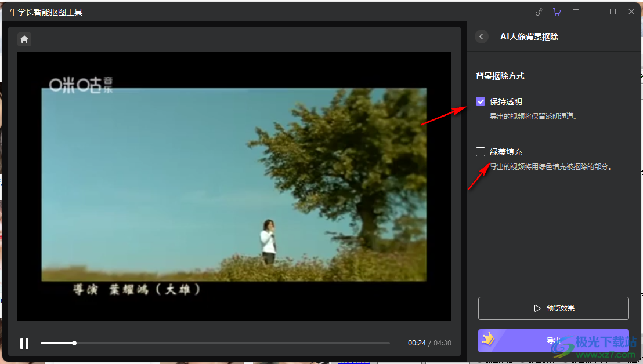
Task: Open the shopping cart purchase icon
Action: coord(557,11)
